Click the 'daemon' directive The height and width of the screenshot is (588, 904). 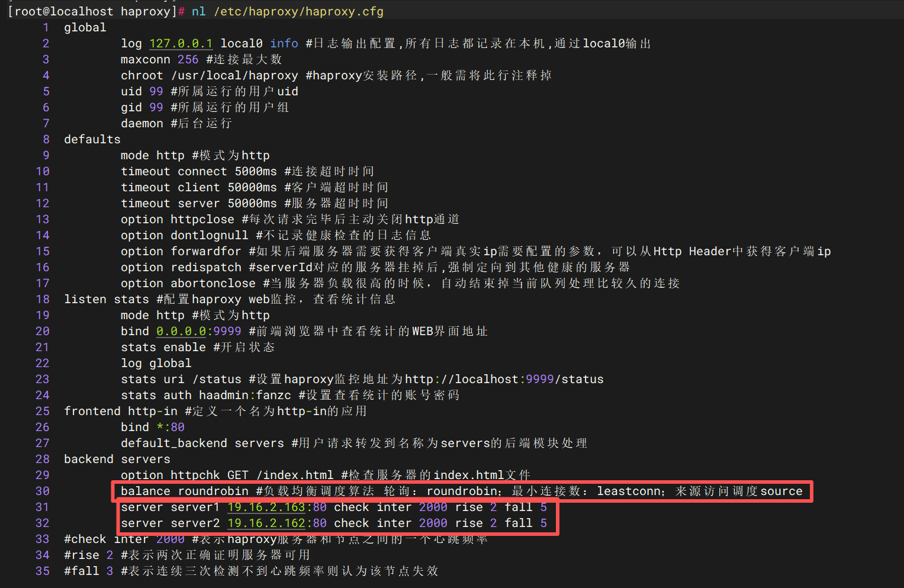click(142, 123)
